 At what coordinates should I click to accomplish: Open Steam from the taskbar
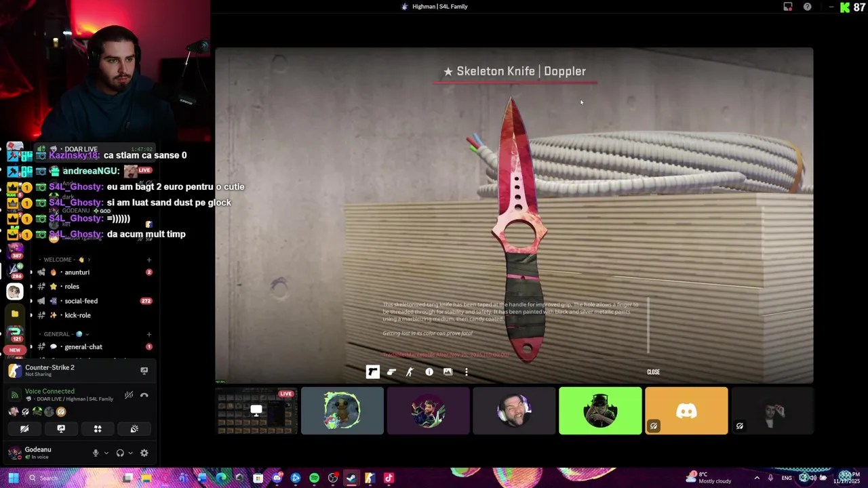351,478
